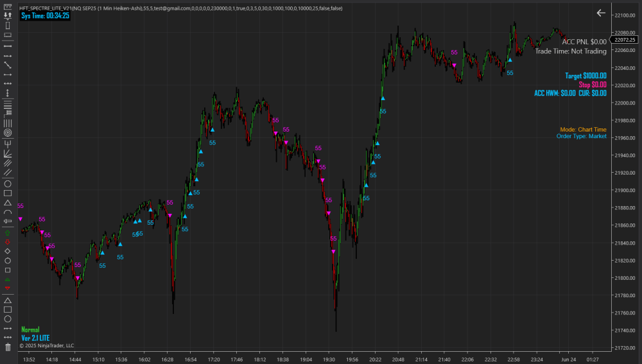Image resolution: width=642 pixels, height=364 pixels.
Task: Select the Gann Fan tool
Action: (8, 153)
